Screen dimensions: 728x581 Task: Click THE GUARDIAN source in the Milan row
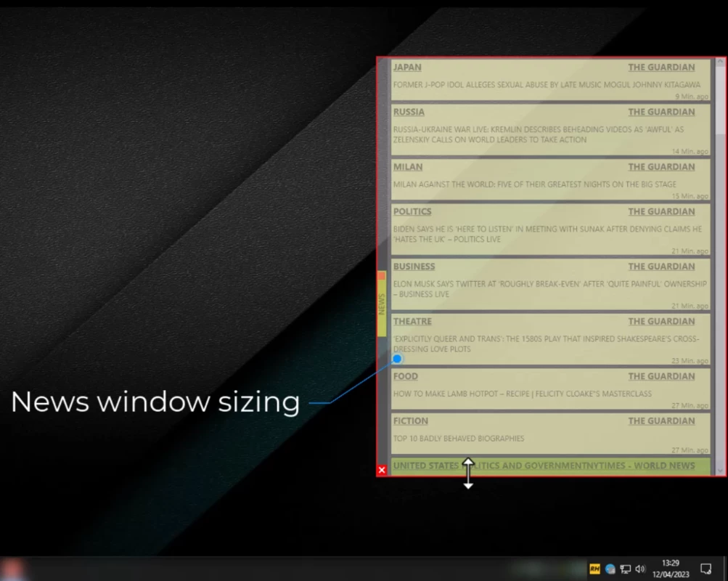tap(661, 167)
